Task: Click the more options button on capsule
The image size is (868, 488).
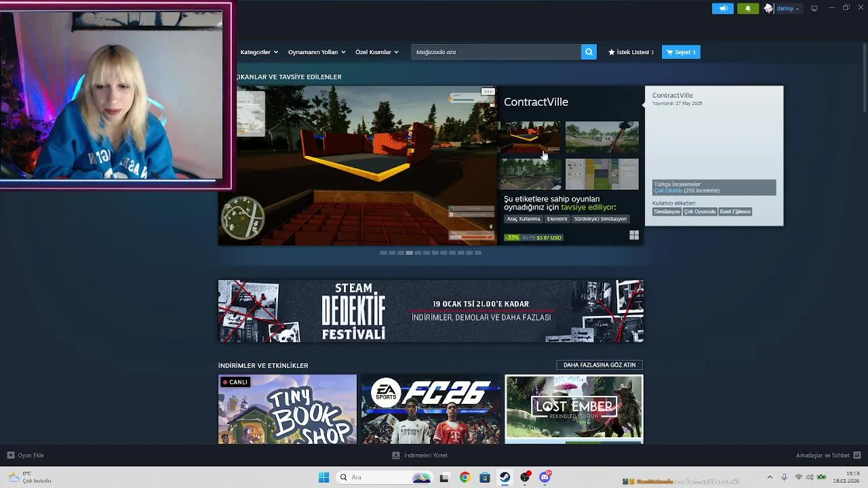Action: pos(488,91)
